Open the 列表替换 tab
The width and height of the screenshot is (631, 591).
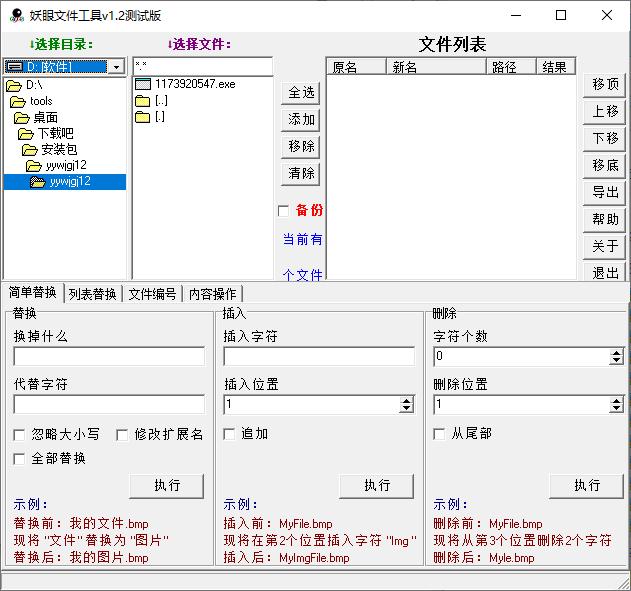[x=93, y=294]
